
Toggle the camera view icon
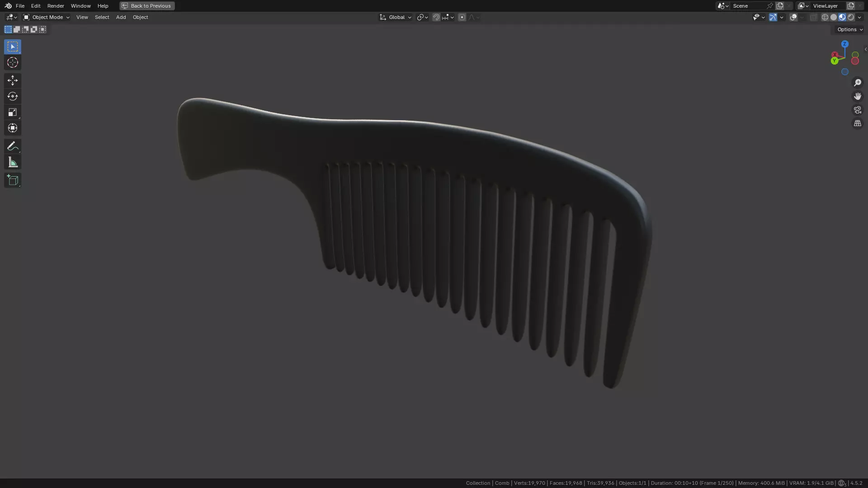tap(858, 110)
